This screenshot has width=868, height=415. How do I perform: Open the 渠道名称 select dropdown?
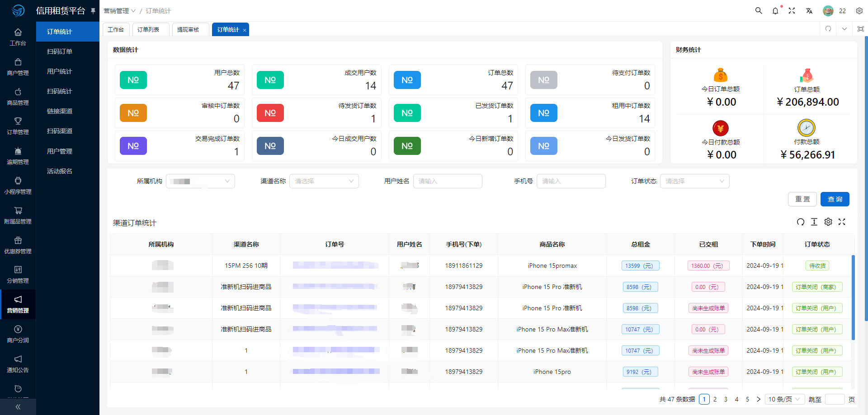click(324, 181)
